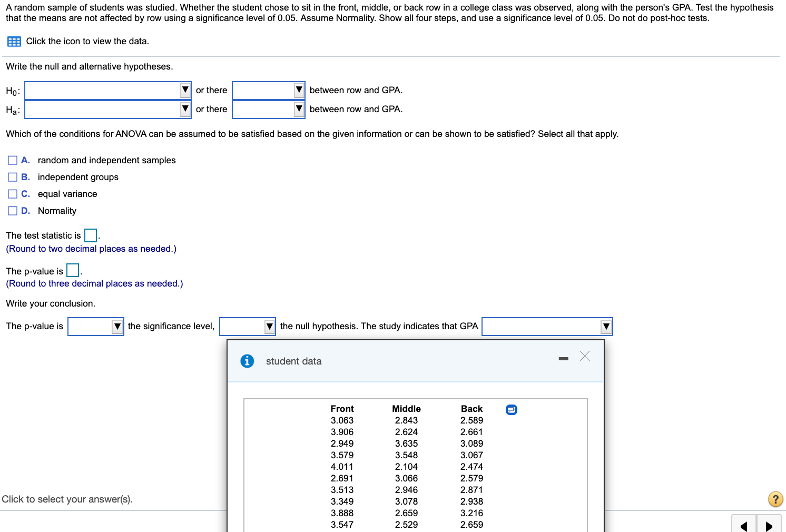Open the 'study indicates that GPA' dropdown
The image size is (786, 532).
coord(547,327)
